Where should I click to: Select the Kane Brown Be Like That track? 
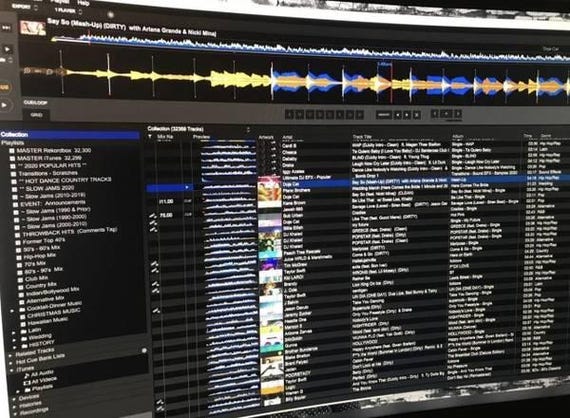coord(358,200)
